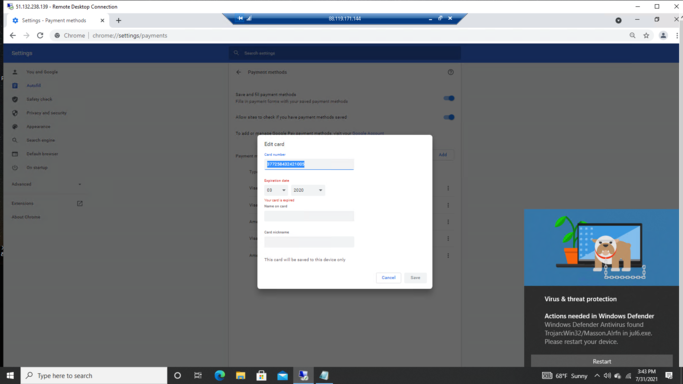Screen dimensions: 683x384
Task: Go back from Payment methods page
Action: (x=238, y=72)
